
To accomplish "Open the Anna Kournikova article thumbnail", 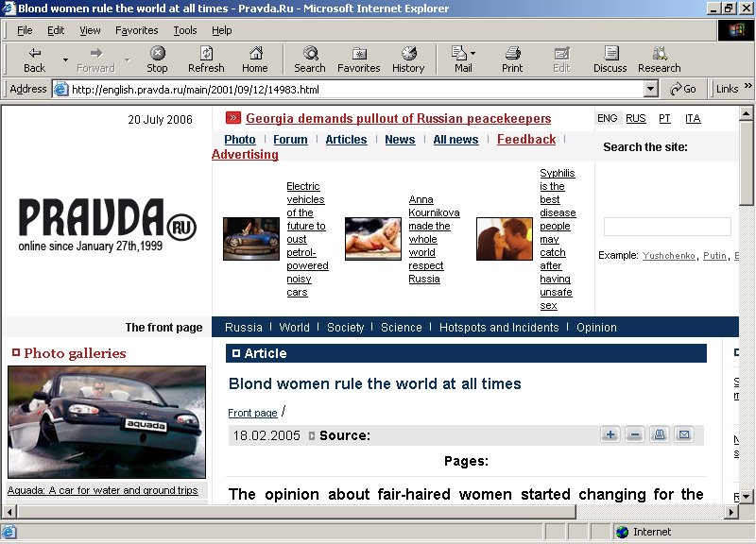I will [373, 239].
